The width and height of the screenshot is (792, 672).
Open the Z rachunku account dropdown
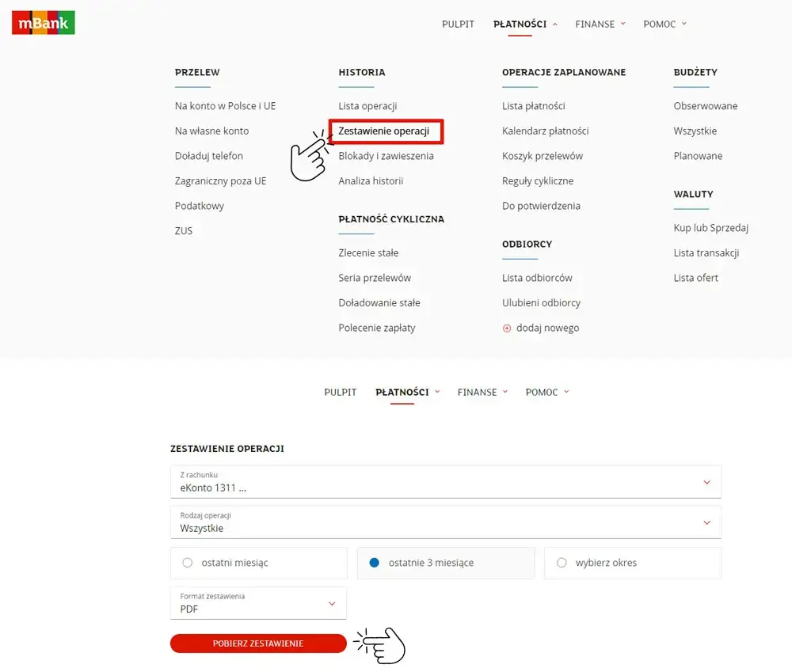point(445,481)
